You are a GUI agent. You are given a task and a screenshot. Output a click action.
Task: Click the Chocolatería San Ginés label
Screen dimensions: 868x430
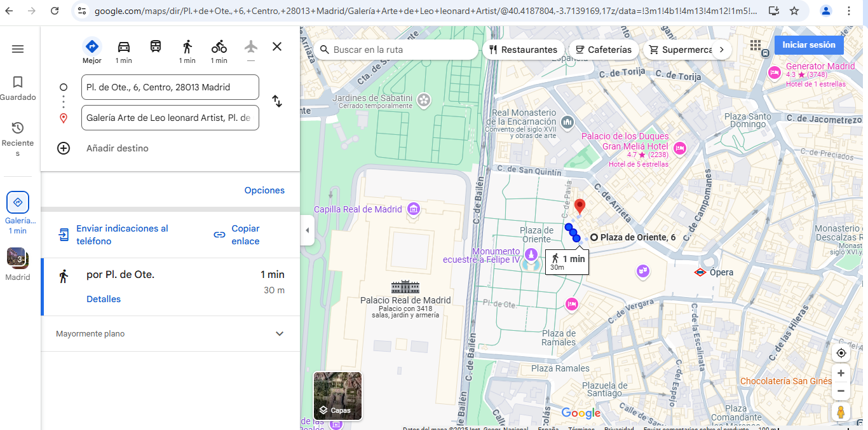click(x=786, y=381)
